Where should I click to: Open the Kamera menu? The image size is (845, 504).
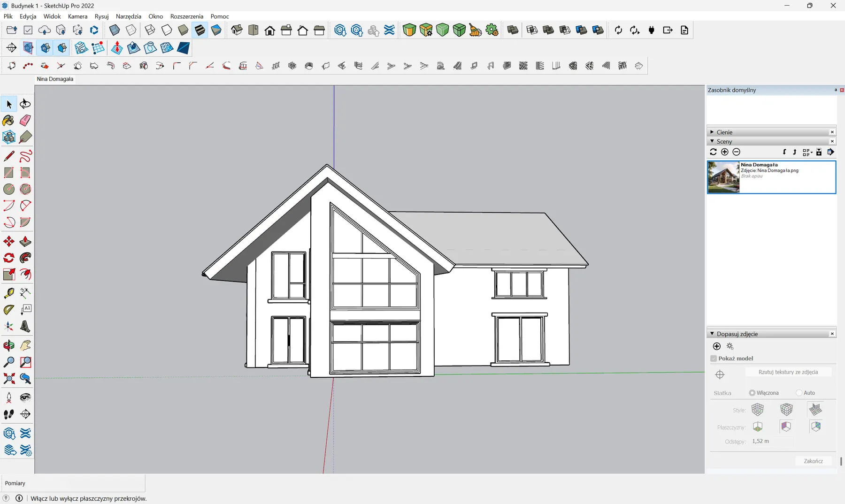coord(78,16)
